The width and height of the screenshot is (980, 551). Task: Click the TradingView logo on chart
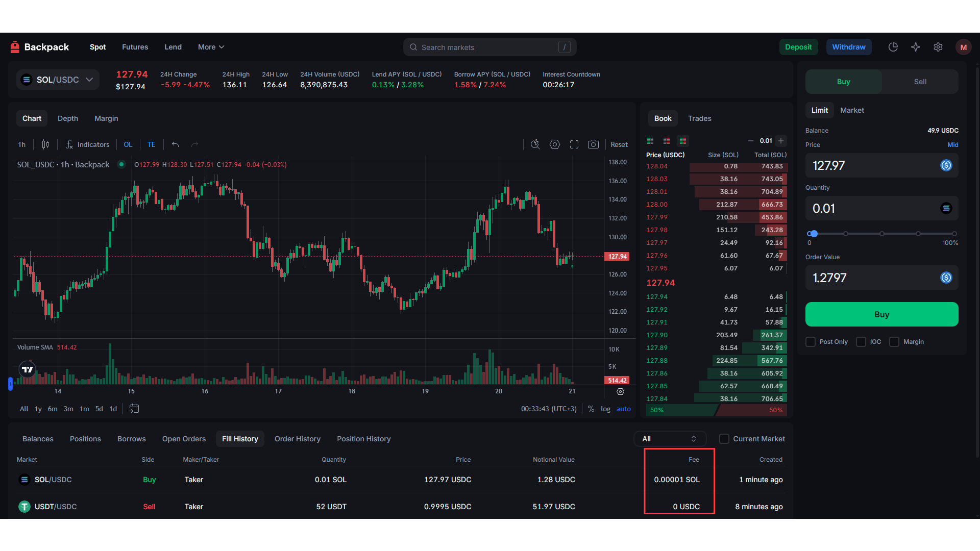(28, 369)
